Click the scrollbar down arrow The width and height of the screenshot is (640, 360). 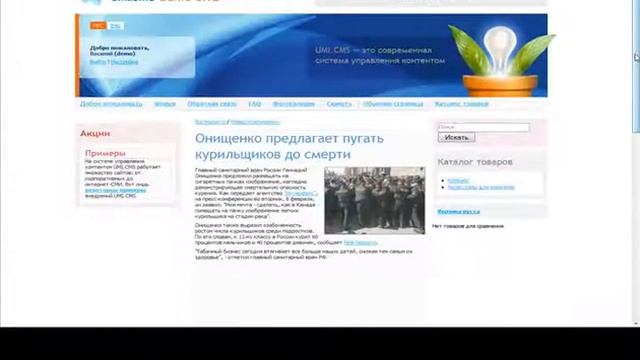[x=636, y=324]
